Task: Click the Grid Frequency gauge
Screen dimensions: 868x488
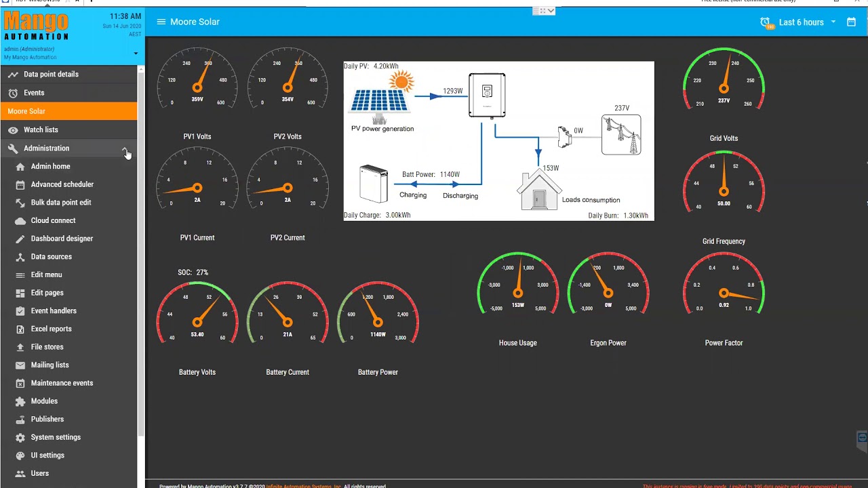Action: tap(724, 182)
